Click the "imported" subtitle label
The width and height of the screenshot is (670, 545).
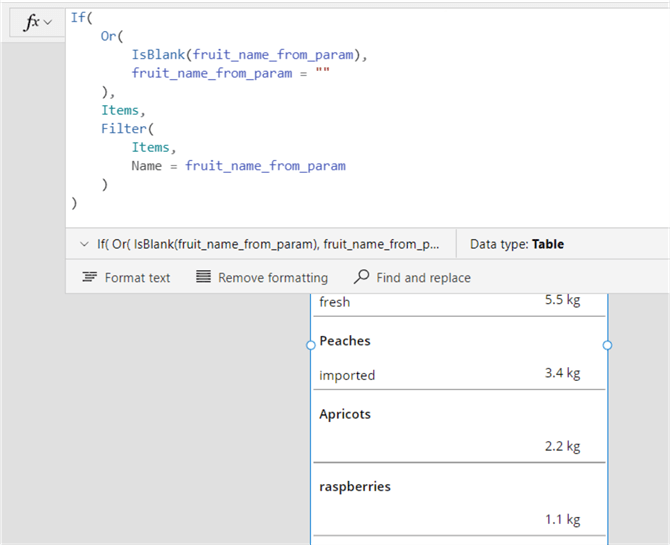pos(347,375)
